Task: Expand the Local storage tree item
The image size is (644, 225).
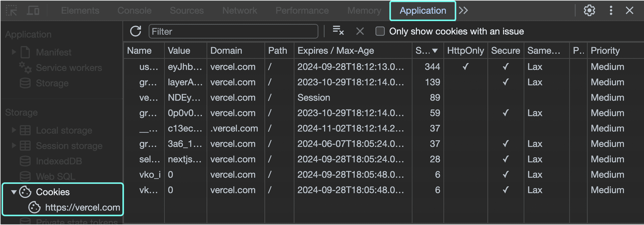Action: pyautogui.click(x=14, y=130)
